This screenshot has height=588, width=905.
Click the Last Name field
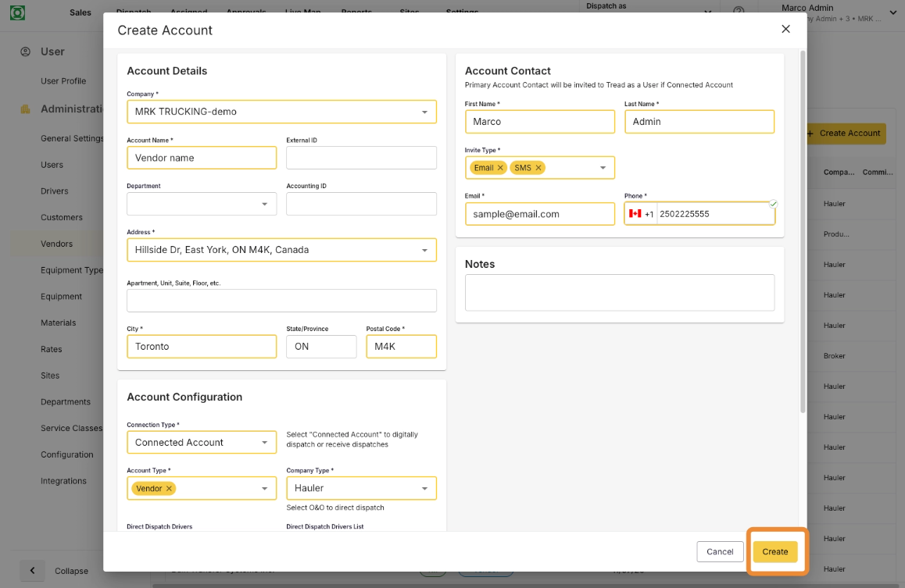click(x=699, y=122)
